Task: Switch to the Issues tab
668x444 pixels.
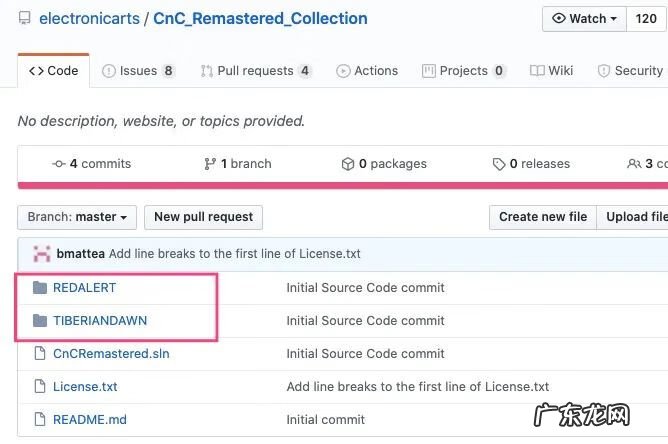Action: (138, 71)
